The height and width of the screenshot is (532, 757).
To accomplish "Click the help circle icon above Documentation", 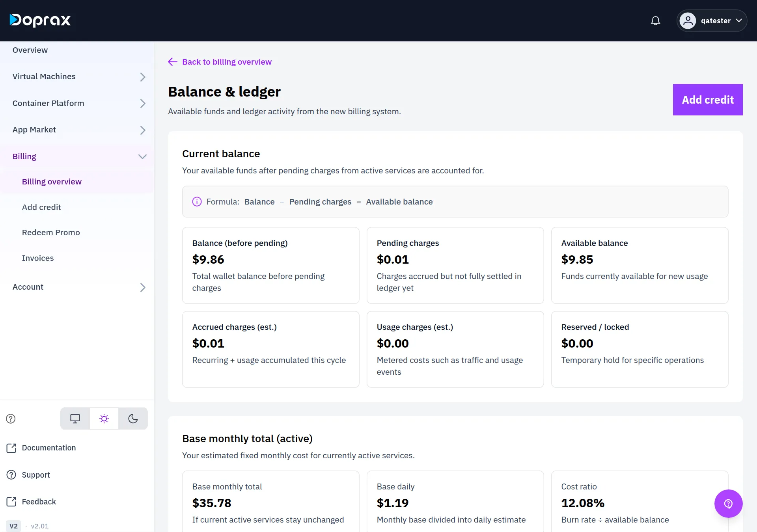I will coord(11,419).
